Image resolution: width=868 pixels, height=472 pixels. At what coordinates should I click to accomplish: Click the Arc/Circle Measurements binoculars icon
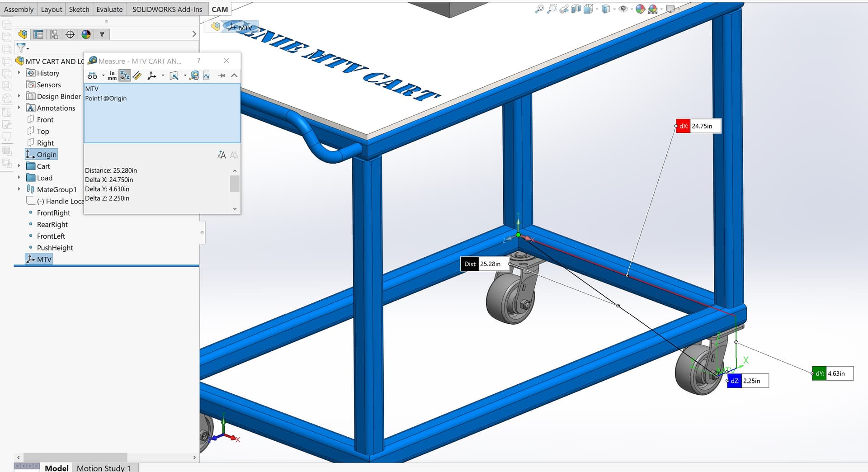point(92,76)
